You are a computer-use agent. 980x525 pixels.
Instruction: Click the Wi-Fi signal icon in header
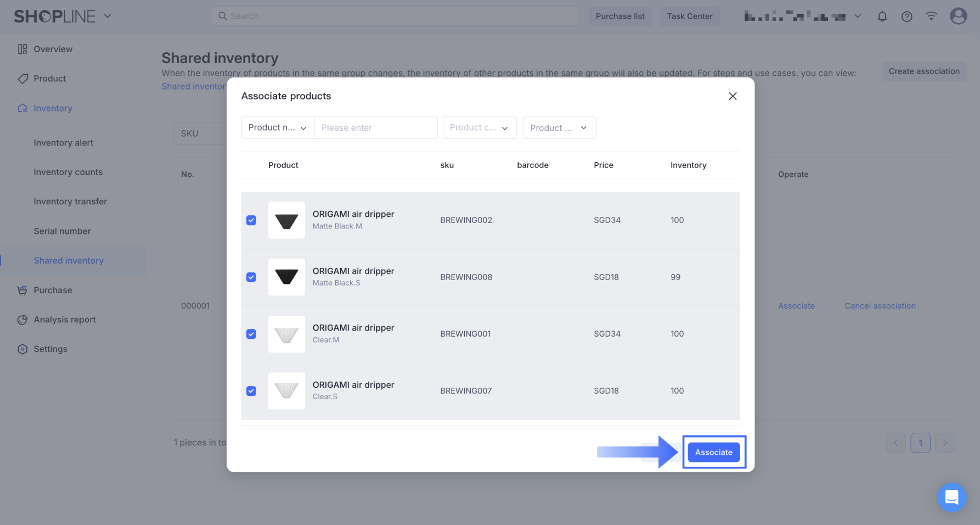pos(931,16)
